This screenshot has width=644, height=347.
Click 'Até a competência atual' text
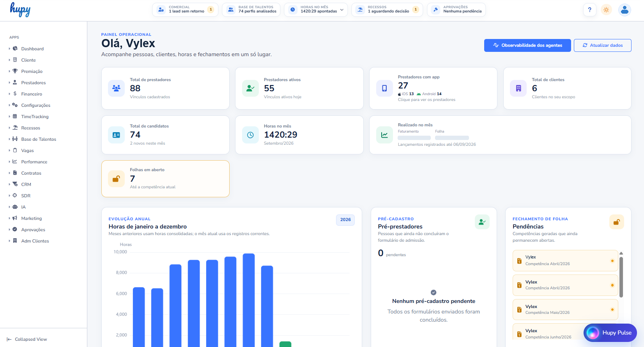pyautogui.click(x=153, y=187)
